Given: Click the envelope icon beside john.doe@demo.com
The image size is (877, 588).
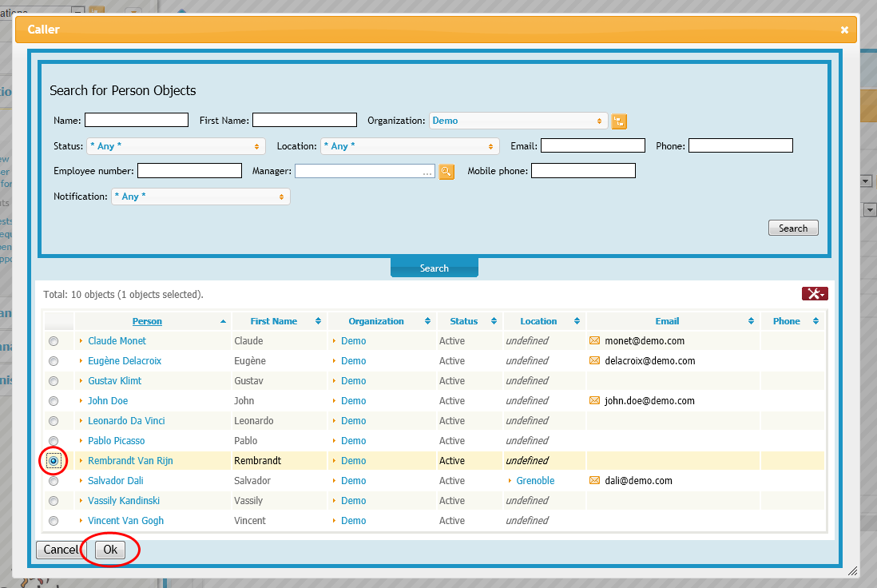Looking at the screenshot, I should point(594,401).
